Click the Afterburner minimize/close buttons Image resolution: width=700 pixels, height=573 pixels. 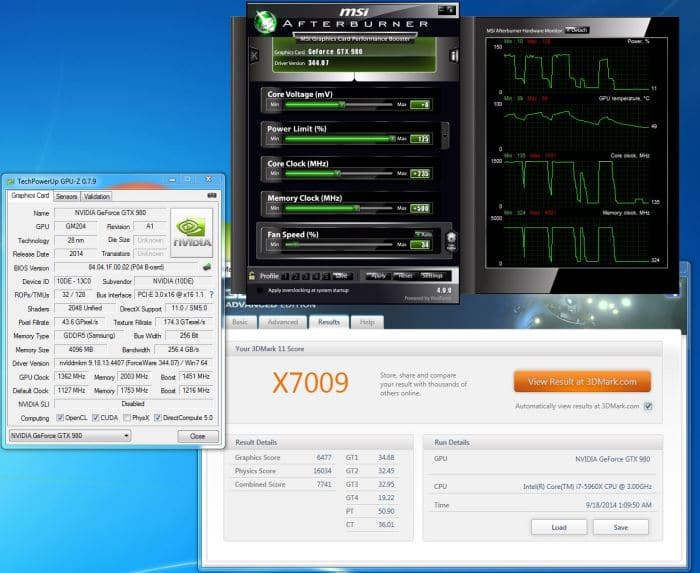click(x=446, y=9)
